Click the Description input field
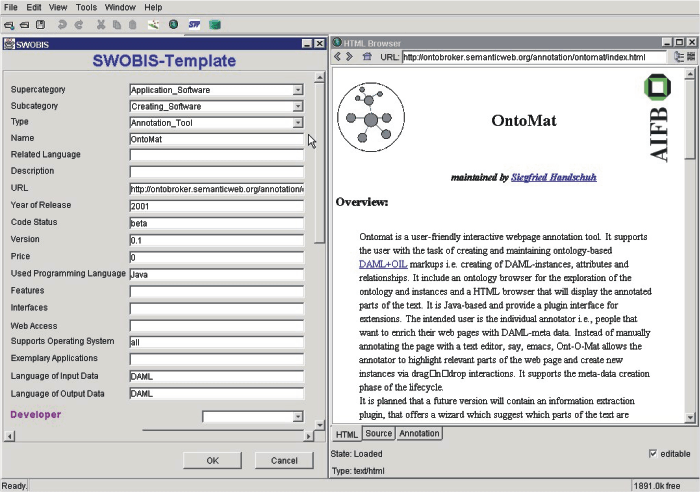 click(216, 171)
